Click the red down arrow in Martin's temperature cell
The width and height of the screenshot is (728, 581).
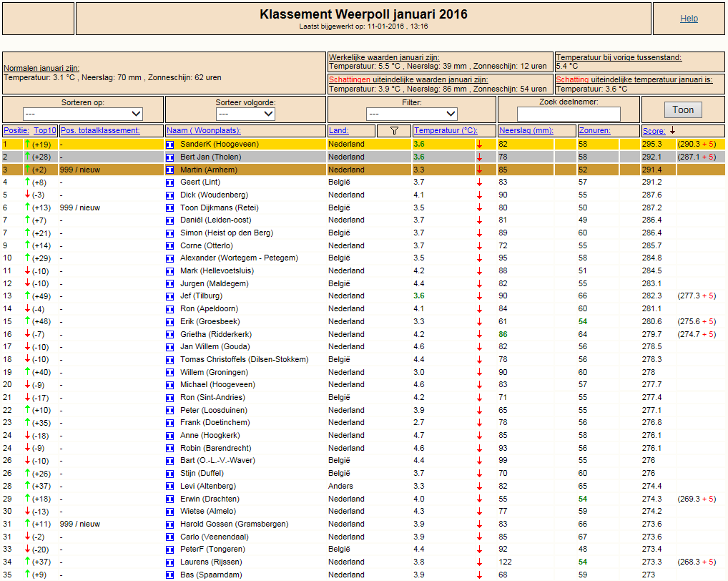[479, 170]
